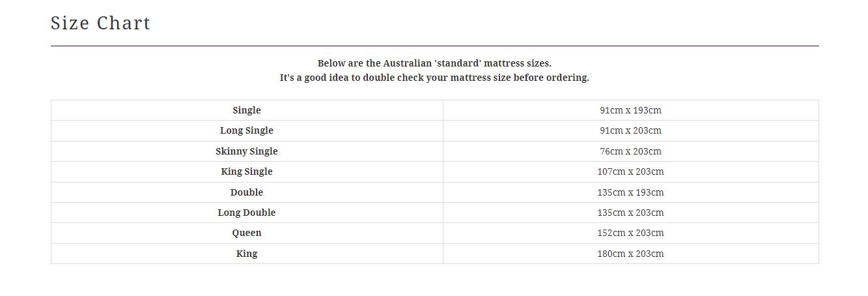
Task: Select the 180cm x 203cm King dimension
Action: 630,254
